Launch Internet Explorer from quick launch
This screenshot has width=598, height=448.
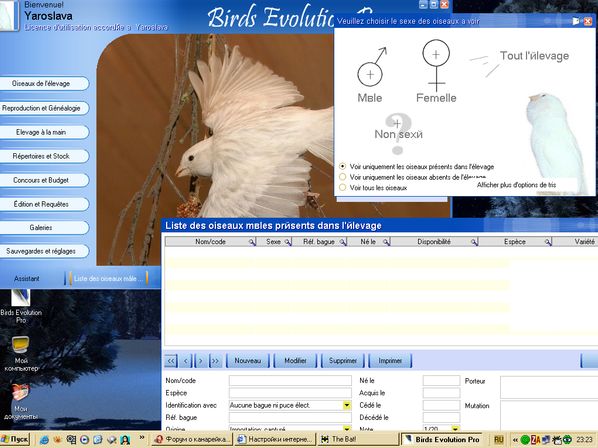coord(44,440)
